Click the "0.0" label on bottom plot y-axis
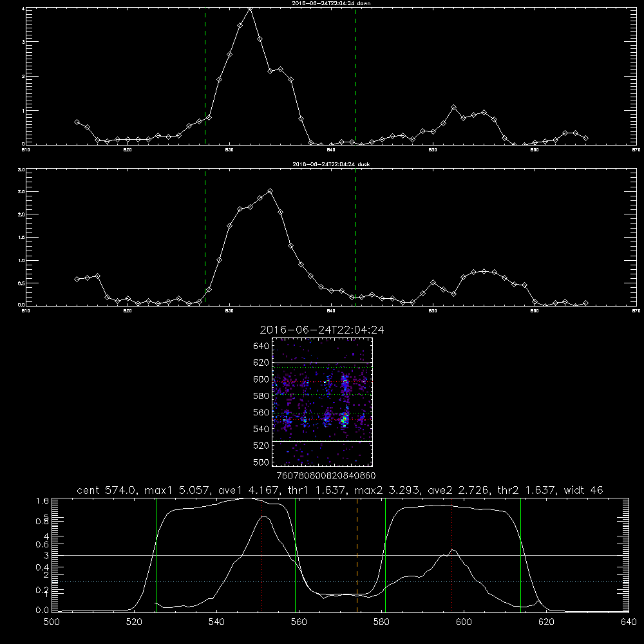The height and width of the screenshot is (644, 644). click(43, 611)
